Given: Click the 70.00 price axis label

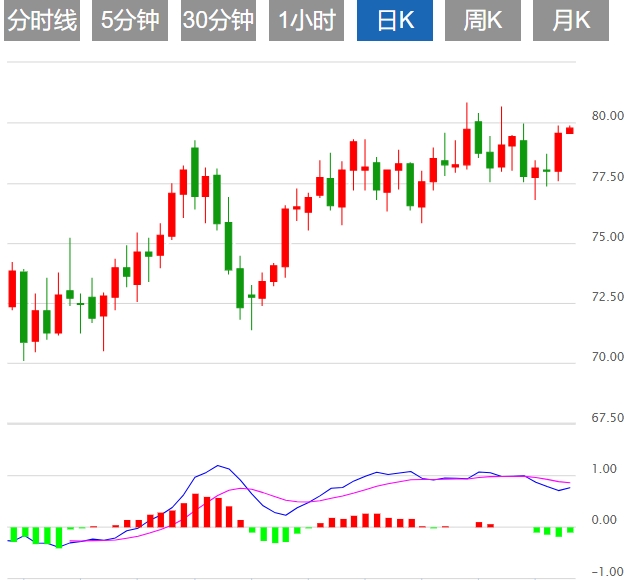Looking at the screenshot, I should (607, 357).
